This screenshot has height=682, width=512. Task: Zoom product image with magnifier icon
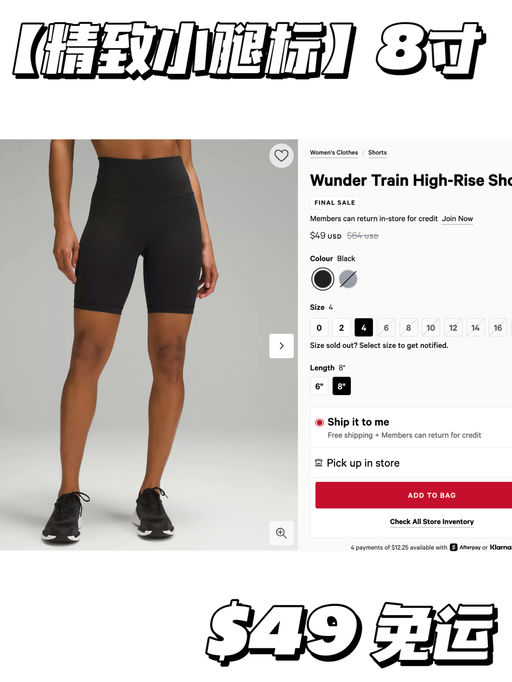[x=281, y=533]
